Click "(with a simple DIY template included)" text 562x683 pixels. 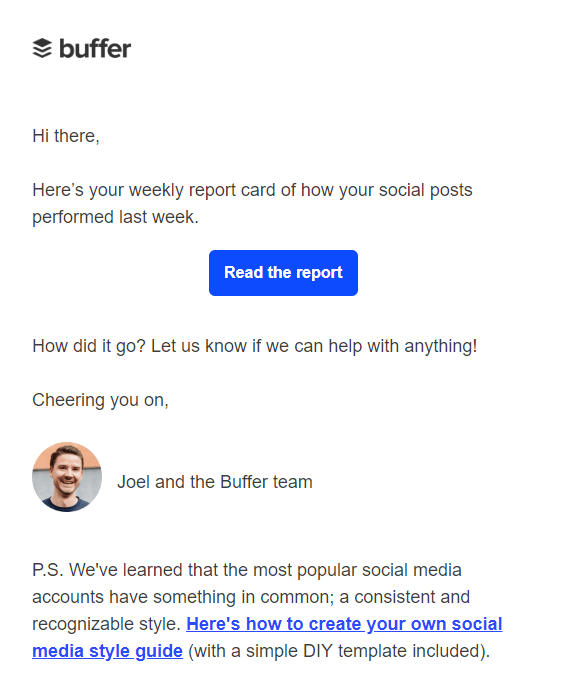click(339, 651)
